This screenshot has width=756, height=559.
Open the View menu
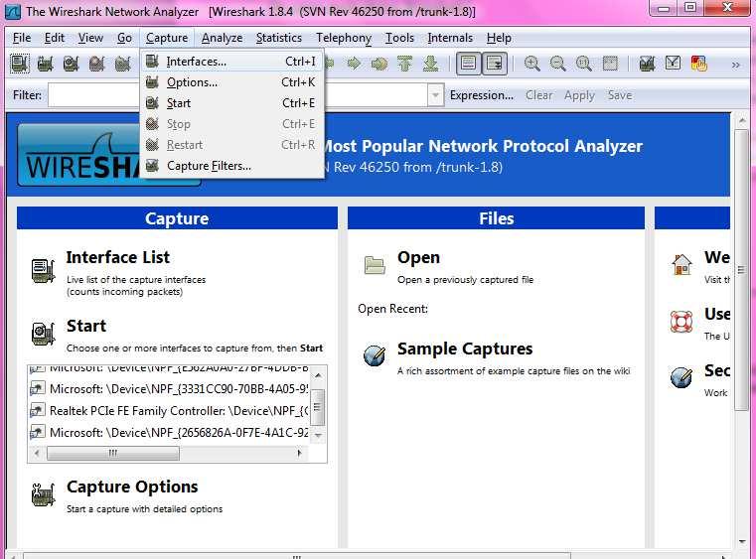pyautogui.click(x=90, y=38)
